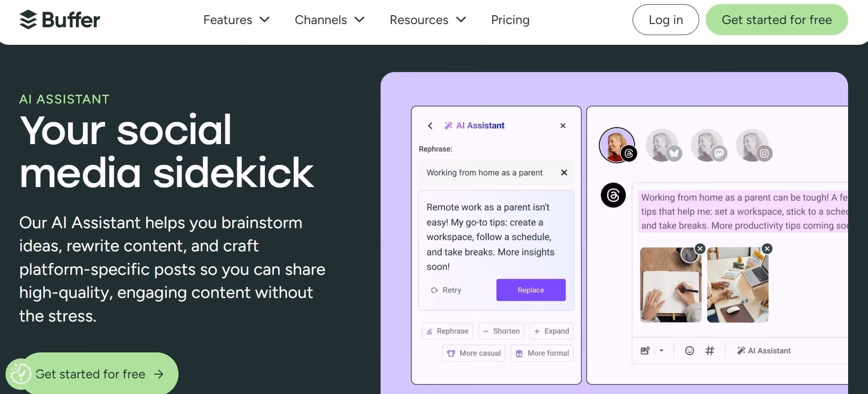Viewport: 868px width, 394px height.
Task: Choose More casual tone
Action: tap(474, 353)
